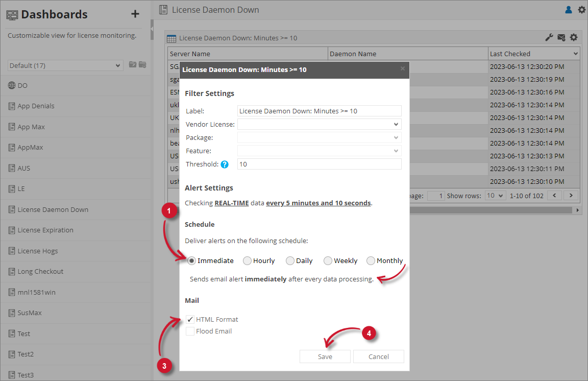Click the second folder icon beside Default dropdown
Screen dimensions: 588x381
142,64
